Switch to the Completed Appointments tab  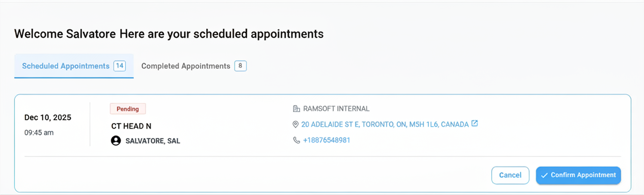pos(186,66)
